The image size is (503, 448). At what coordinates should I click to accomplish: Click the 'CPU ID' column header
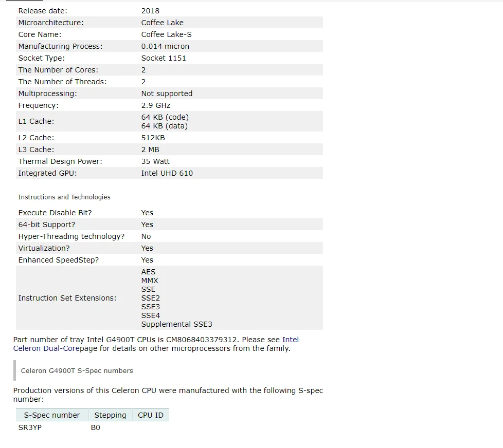click(151, 415)
